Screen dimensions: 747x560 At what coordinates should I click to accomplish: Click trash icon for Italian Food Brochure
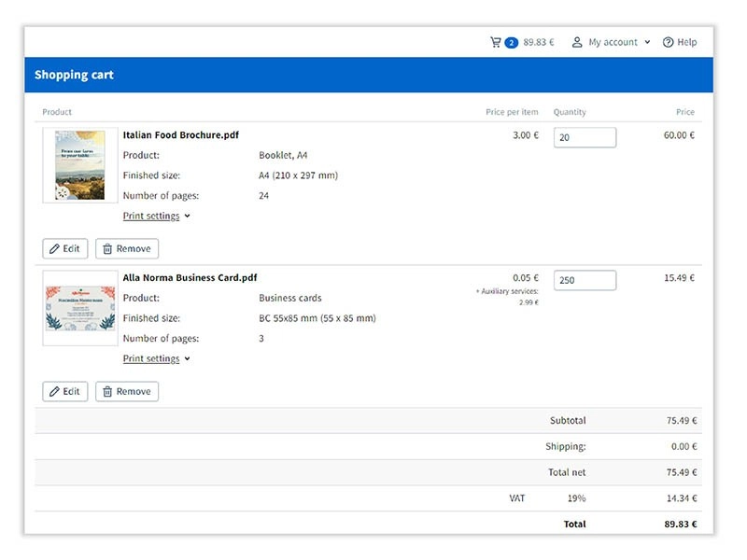pyautogui.click(x=107, y=249)
